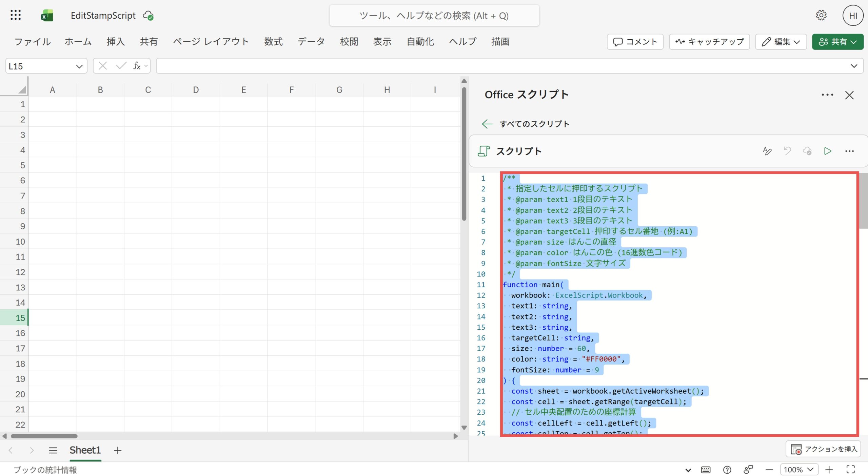Click the undo arrow in script toolbar
This screenshot has height=476, width=868.
787,151
